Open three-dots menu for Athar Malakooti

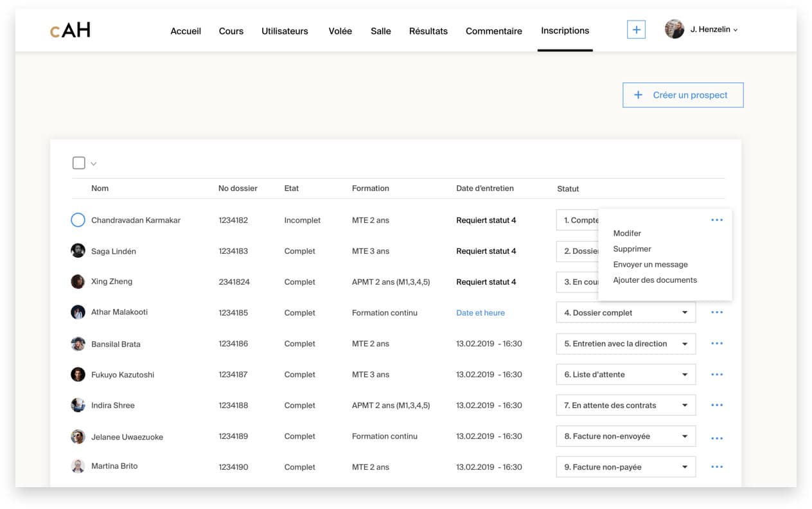[x=717, y=312]
